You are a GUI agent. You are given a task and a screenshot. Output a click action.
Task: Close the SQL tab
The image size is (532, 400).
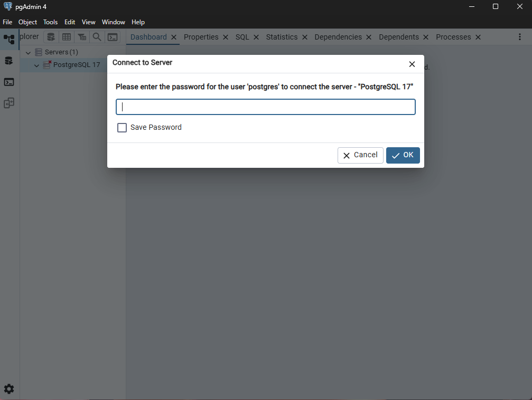pyautogui.click(x=256, y=37)
